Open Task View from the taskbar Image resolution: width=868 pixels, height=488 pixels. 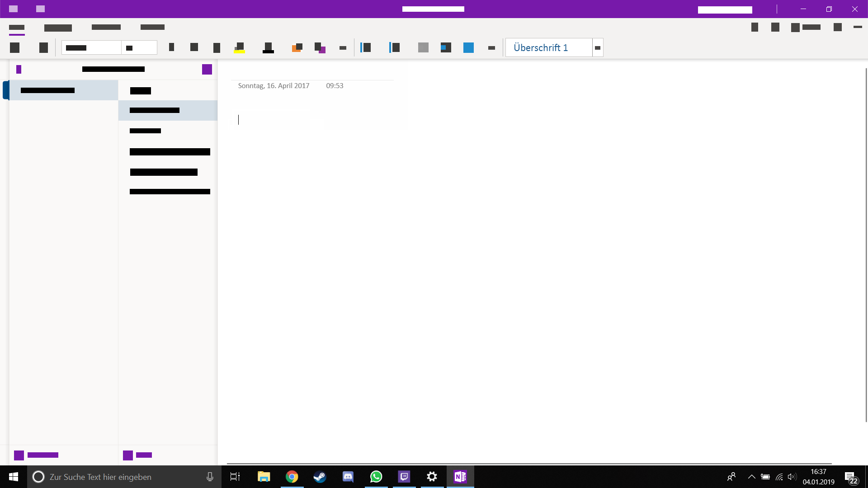235,477
